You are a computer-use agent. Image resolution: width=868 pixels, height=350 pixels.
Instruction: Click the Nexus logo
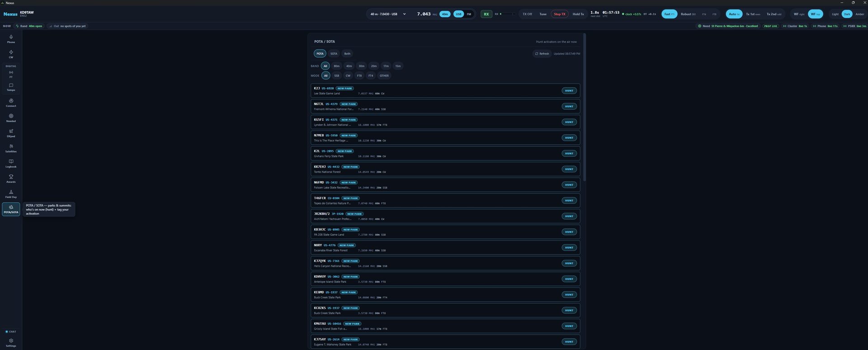click(x=10, y=14)
